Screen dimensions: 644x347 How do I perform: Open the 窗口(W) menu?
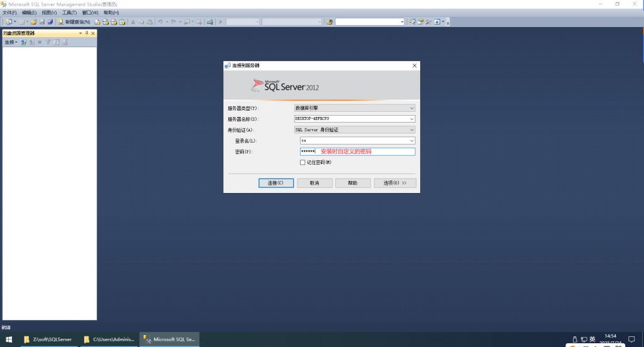(x=90, y=13)
